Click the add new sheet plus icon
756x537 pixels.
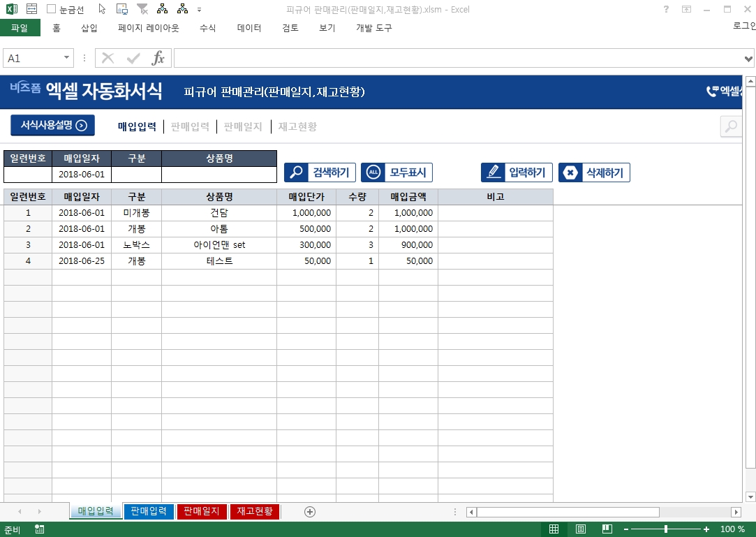coord(310,512)
